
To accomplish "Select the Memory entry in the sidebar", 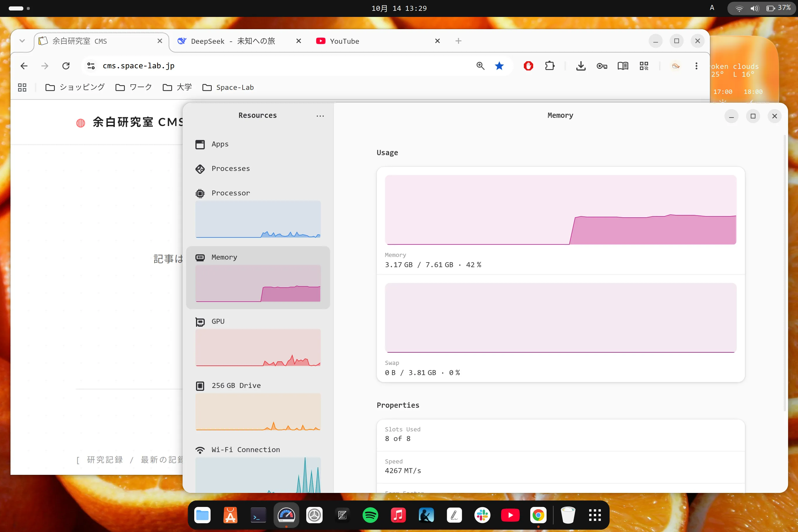I will click(258, 277).
